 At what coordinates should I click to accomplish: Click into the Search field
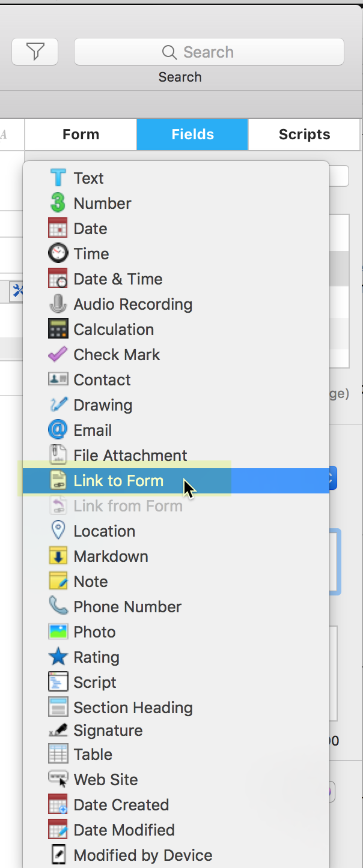tap(209, 52)
